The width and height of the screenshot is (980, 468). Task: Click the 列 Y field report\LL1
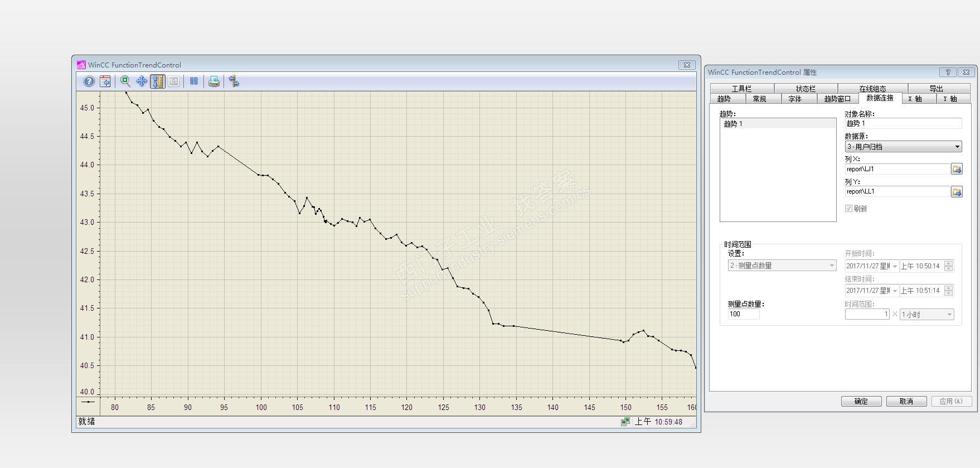pos(897,192)
